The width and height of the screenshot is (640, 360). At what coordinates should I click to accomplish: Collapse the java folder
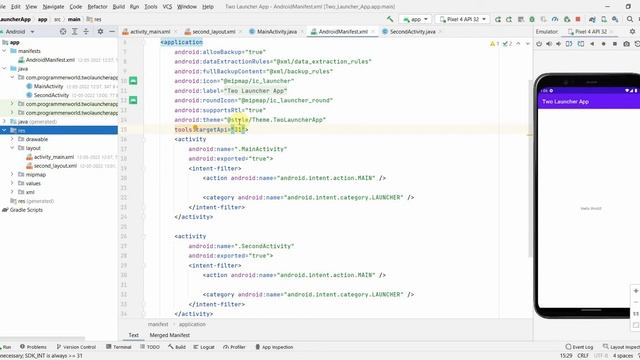click(4, 69)
